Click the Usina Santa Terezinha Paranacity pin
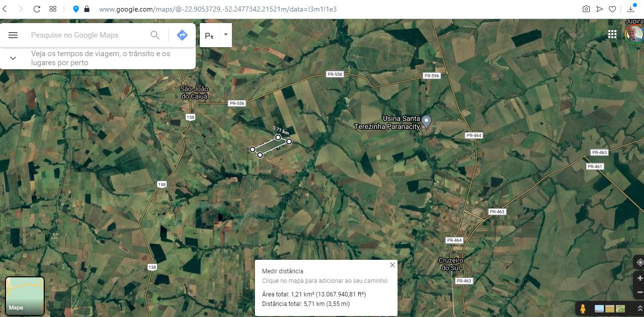 [426, 121]
